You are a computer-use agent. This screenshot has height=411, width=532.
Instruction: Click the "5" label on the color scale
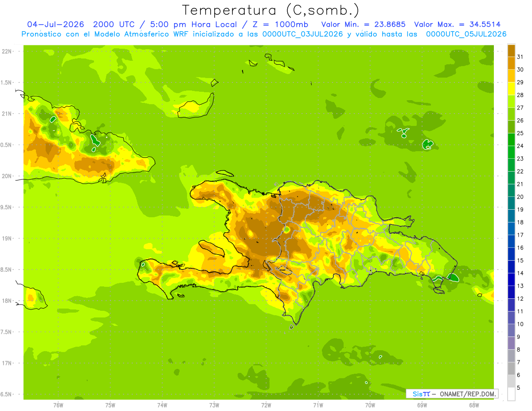click(518, 388)
